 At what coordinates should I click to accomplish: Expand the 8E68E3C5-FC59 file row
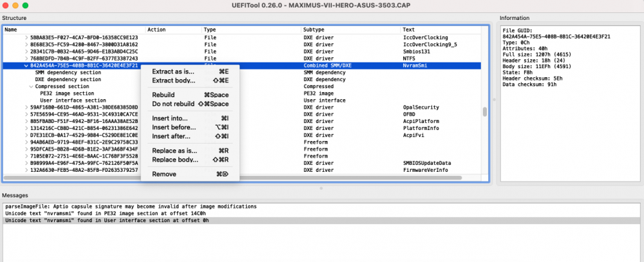tap(26, 44)
